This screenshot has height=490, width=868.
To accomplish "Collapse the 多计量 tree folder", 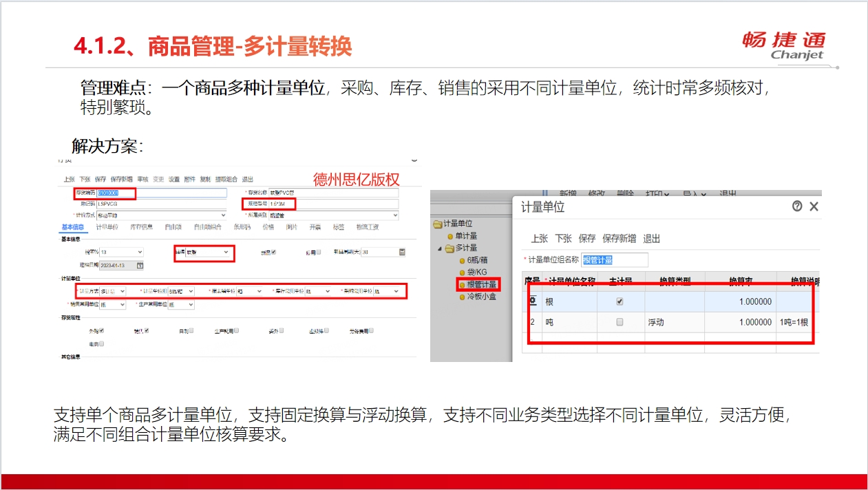I will coord(440,248).
